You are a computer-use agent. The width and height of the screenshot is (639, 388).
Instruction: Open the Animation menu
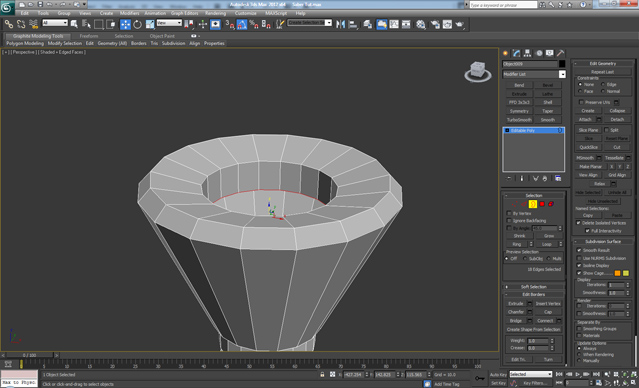click(x=155, y=13)
